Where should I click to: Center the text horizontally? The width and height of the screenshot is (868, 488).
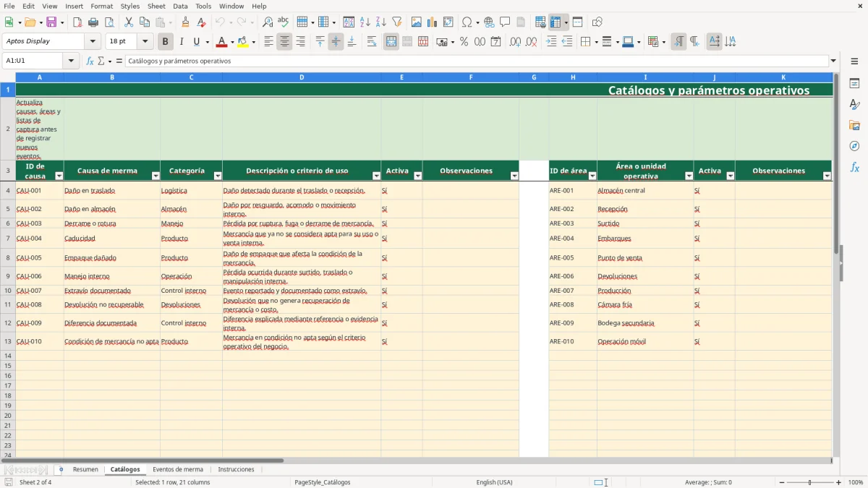[x=284, y=42]
